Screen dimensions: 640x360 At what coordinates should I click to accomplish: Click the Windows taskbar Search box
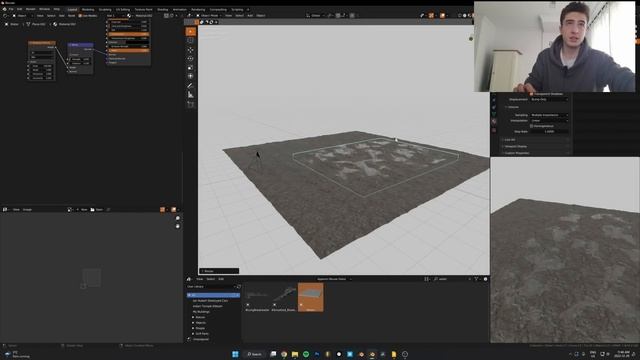[254, 354]
